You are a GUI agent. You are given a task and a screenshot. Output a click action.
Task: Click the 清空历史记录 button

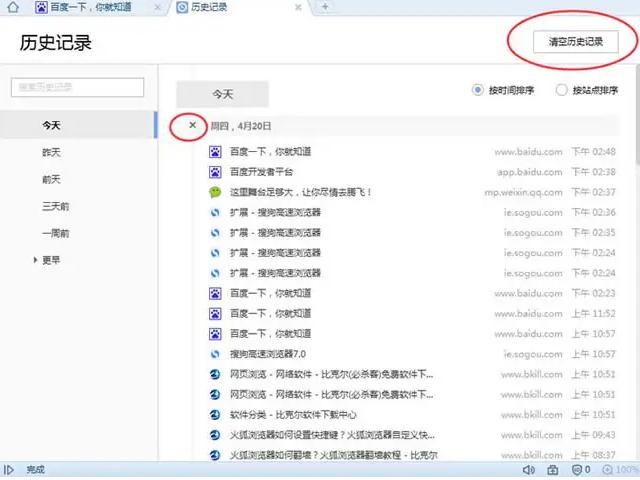576,42
